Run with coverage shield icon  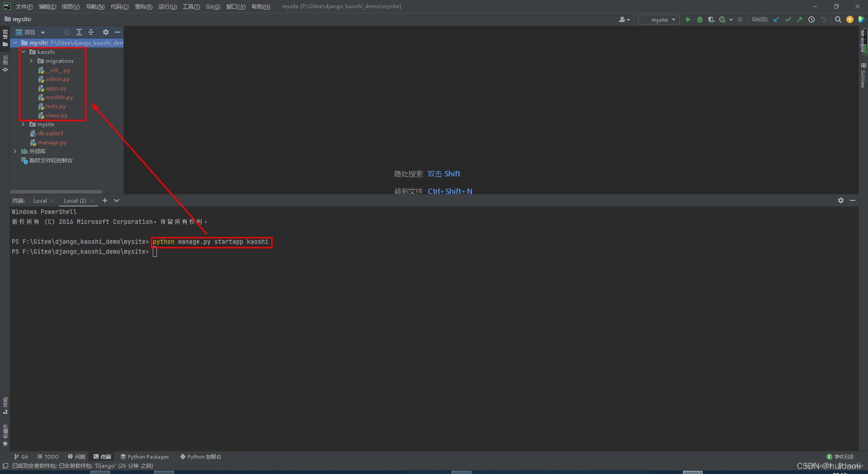pos(711,19)
